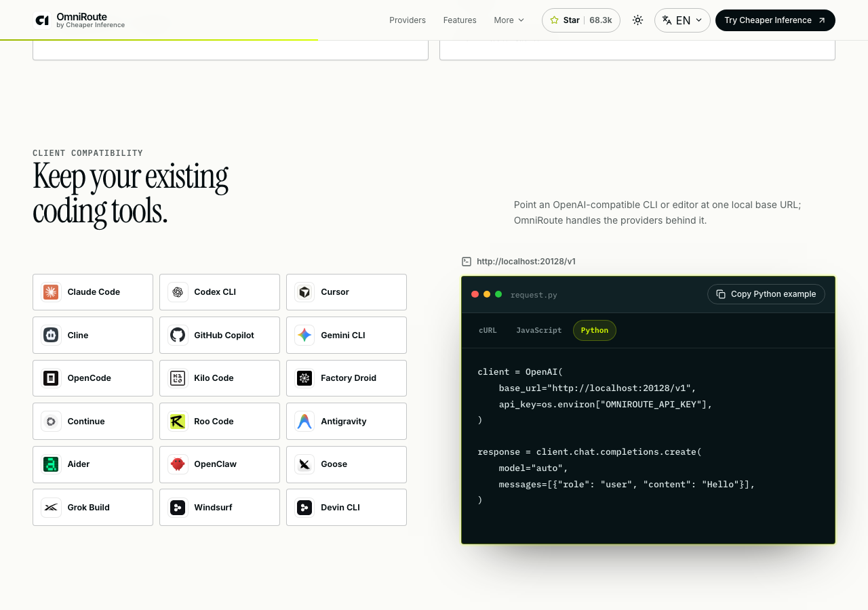The image size is (868, 610).
Task: Choose the Gemini CLI sparkle icon
Action: [x=304, y=335]
